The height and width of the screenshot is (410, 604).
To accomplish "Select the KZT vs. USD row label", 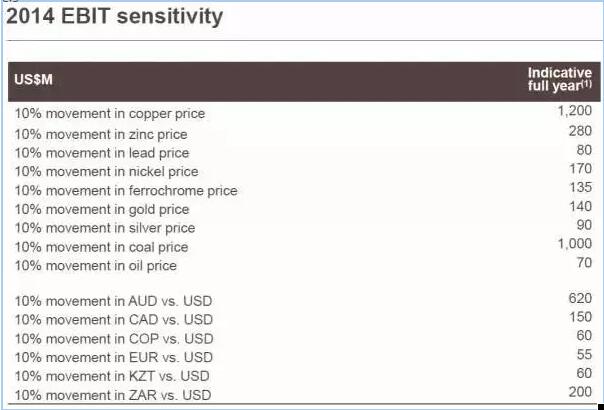I will coord(112,377).
